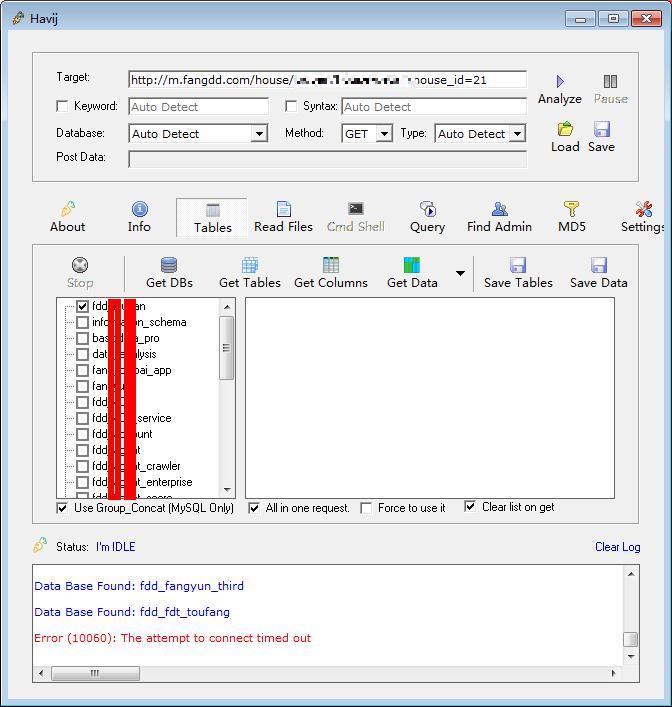Open the Settings tools icon

point(644,209)
